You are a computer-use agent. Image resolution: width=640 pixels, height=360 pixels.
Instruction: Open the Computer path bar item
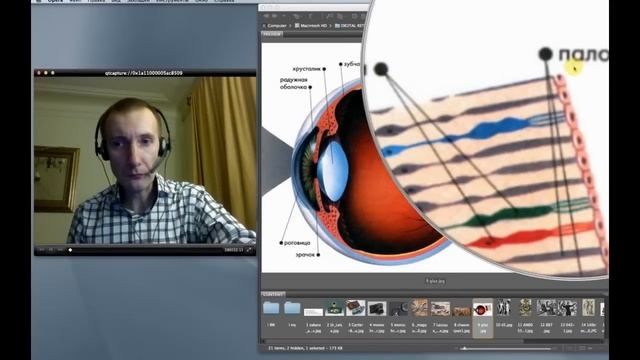click(x=277, y=26)
